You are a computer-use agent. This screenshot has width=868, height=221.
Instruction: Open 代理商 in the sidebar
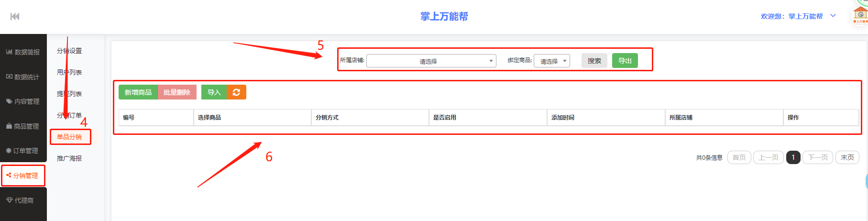click(x=23, y=200)
